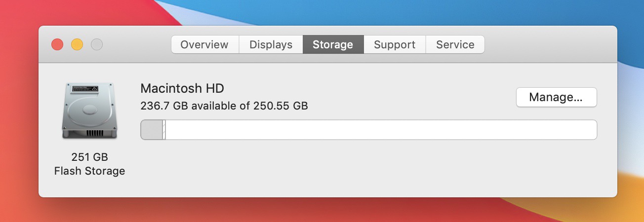644x222 pixels.
Task: Close the window with the red button
Action: (57, 44)
